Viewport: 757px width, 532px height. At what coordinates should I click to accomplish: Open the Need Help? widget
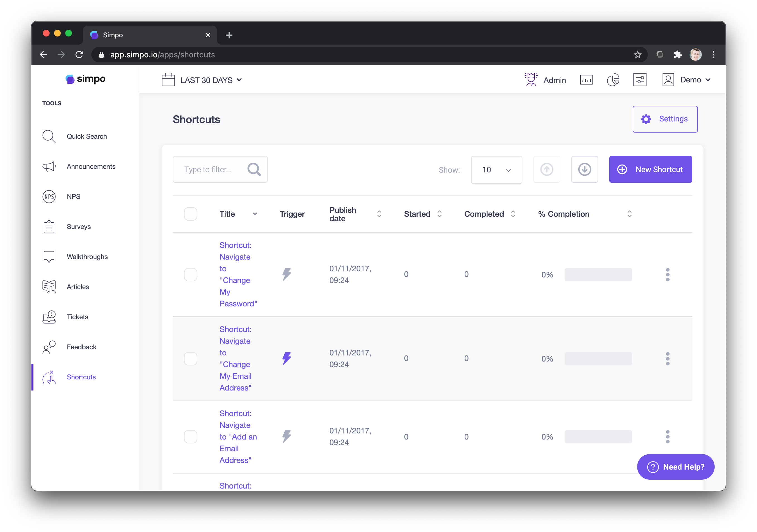tap(676, 467)
